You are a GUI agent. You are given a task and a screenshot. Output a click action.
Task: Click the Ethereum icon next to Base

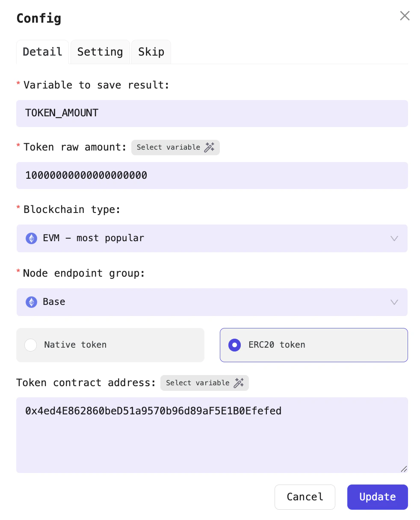(31, 302)
